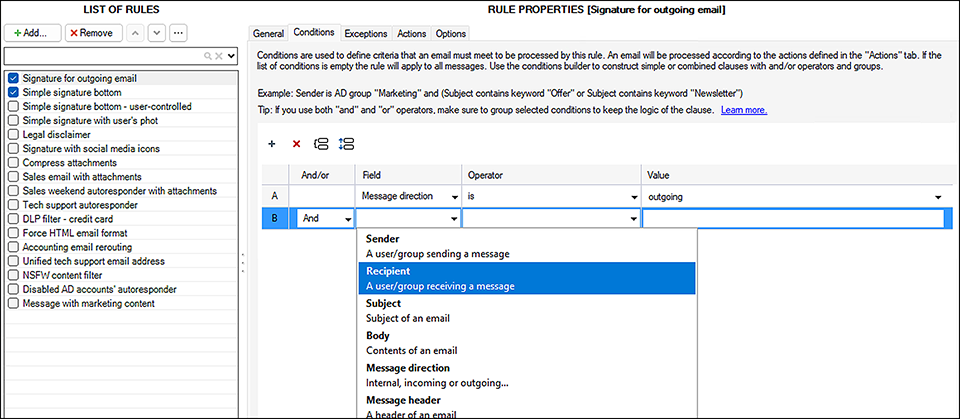
Task: Uncheck Signature for outgoing email rule
Action: [13, 78]
